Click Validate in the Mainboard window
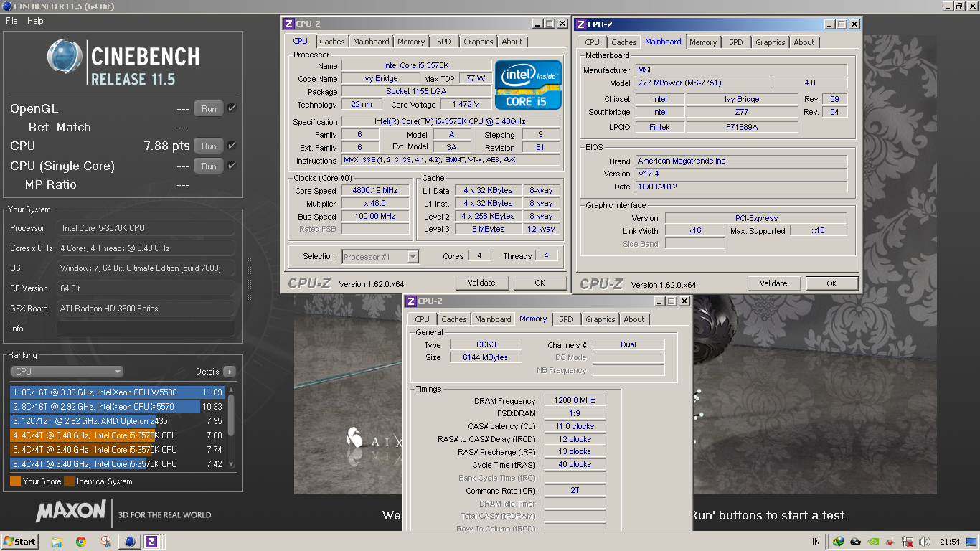980x551 pixels. tap(773, 283)
